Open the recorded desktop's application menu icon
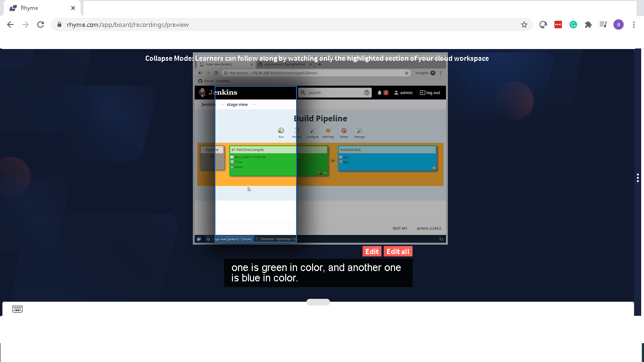 point(199,239)
